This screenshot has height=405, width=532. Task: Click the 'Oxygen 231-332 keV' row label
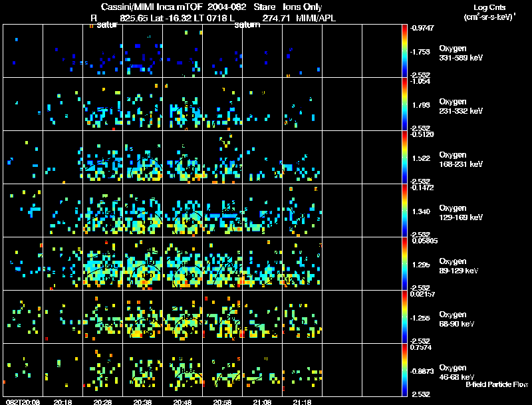[x=461, y=106]
